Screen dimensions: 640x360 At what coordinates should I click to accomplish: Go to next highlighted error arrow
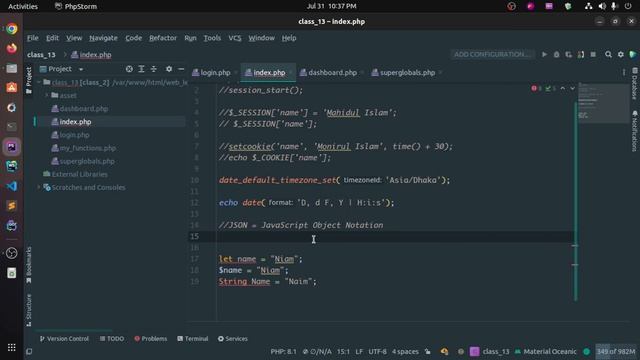572,88
